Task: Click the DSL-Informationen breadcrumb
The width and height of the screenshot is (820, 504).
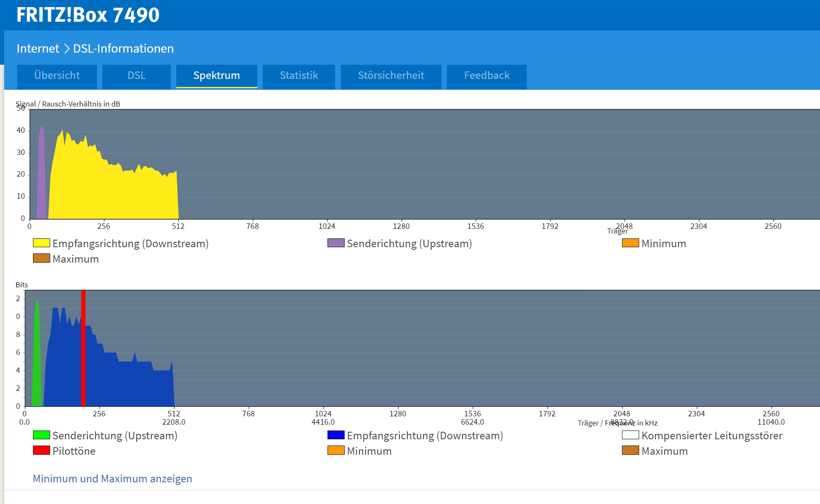Action: (x=123, y=48)
